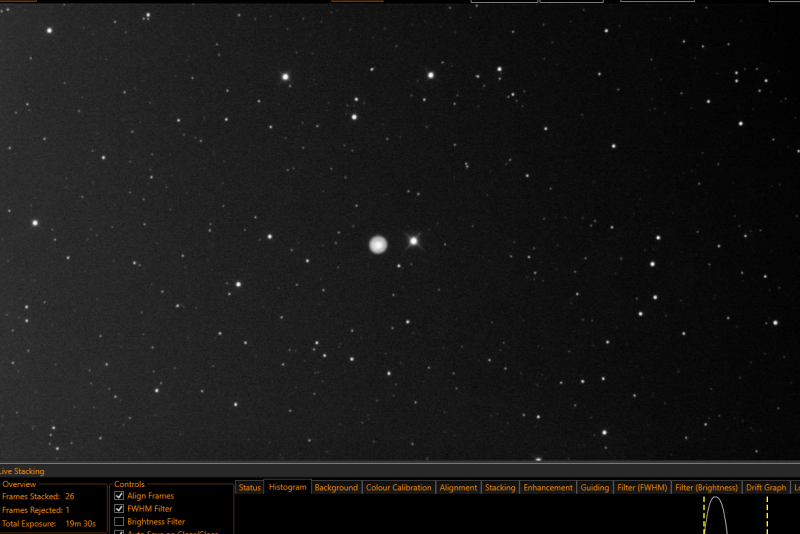Select the right yellow dashed histogram level line
800x534 pixels.
tap(767, 515)
